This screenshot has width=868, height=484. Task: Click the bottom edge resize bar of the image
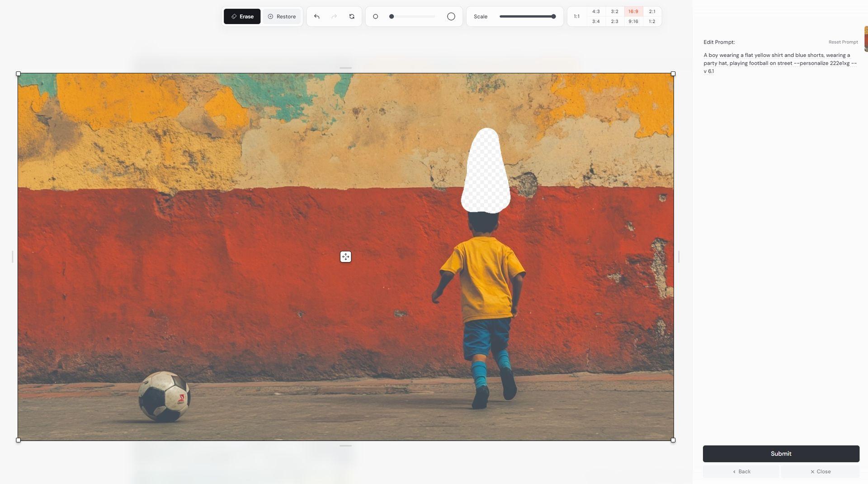pyautogui.click(x=345, y=446)
